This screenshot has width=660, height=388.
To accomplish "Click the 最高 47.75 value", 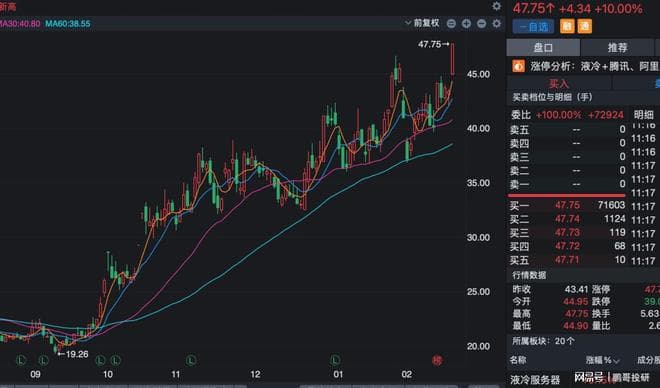I will click(576, 314).
